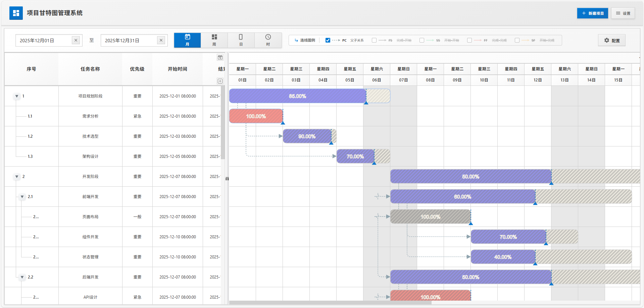The width and height of the screenshot is (644, 308).
Task: Click the app logo next to 项目甘特图管理系统
Action: [x=16, y=13]
